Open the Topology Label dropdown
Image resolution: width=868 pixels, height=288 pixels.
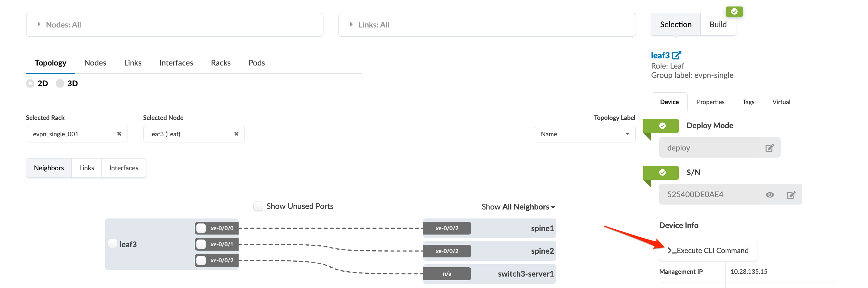[x=584, y=134]
